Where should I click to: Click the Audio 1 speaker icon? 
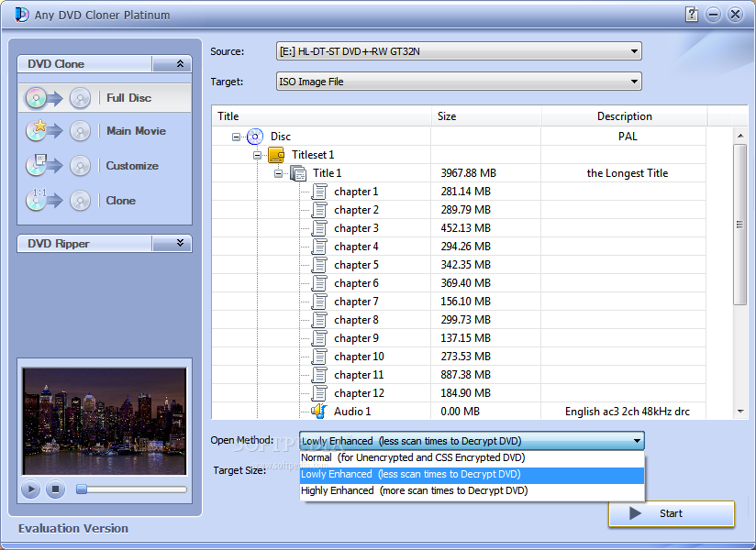pyautogui.click(x=318, y=412)
